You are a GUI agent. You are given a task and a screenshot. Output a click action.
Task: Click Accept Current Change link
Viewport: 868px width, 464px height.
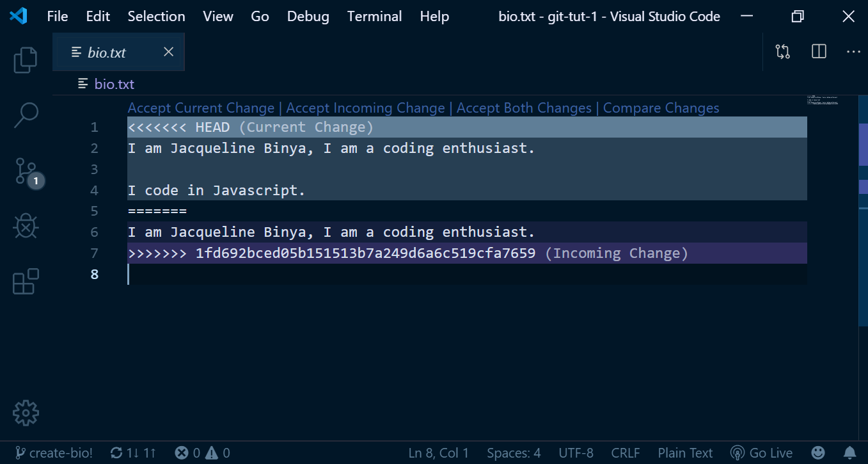[201, 108]
